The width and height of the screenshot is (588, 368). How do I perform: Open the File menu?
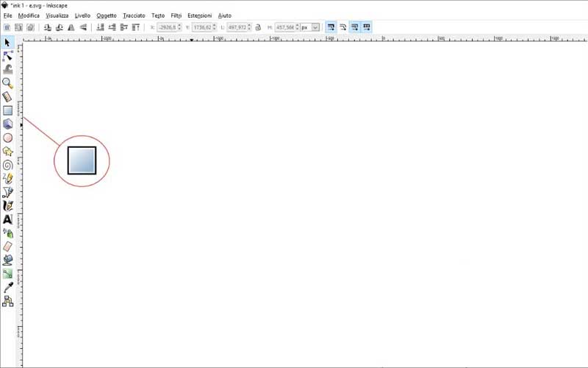pyautogui.click(x=7, y=15)
